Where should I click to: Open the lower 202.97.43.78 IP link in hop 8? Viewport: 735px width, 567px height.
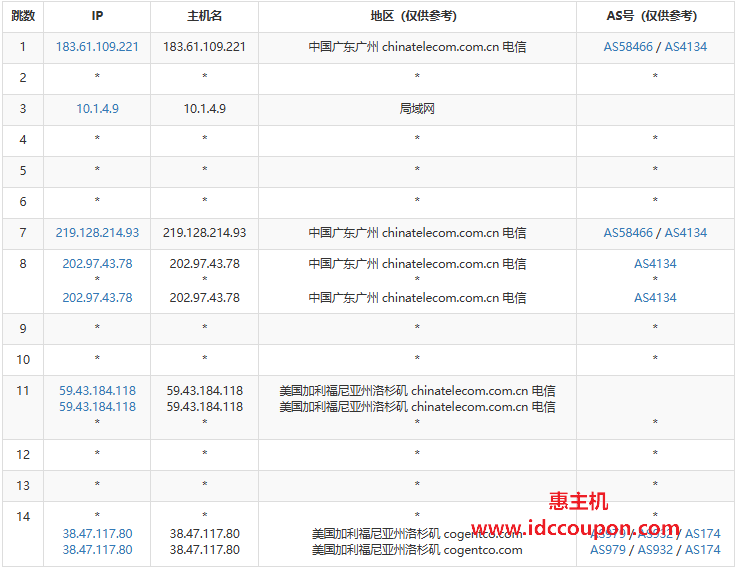[97, 298]
